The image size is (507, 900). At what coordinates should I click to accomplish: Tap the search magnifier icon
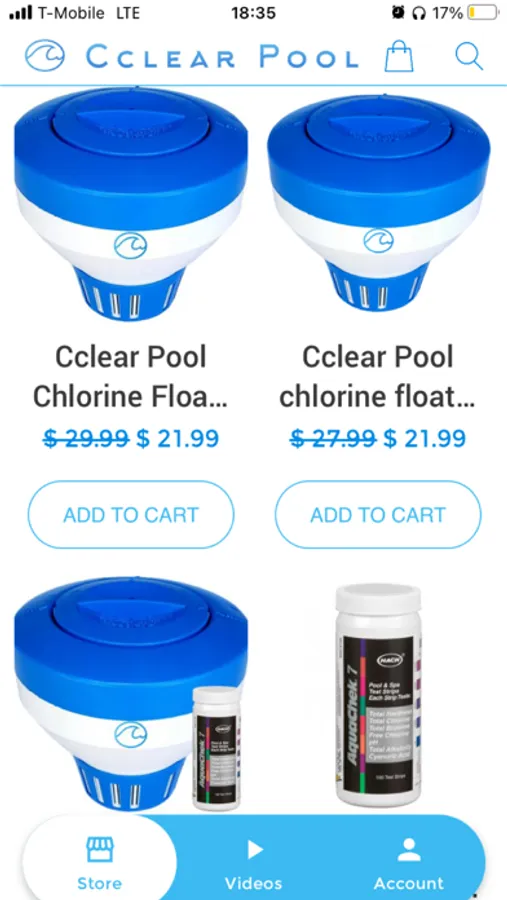point(469,56)
